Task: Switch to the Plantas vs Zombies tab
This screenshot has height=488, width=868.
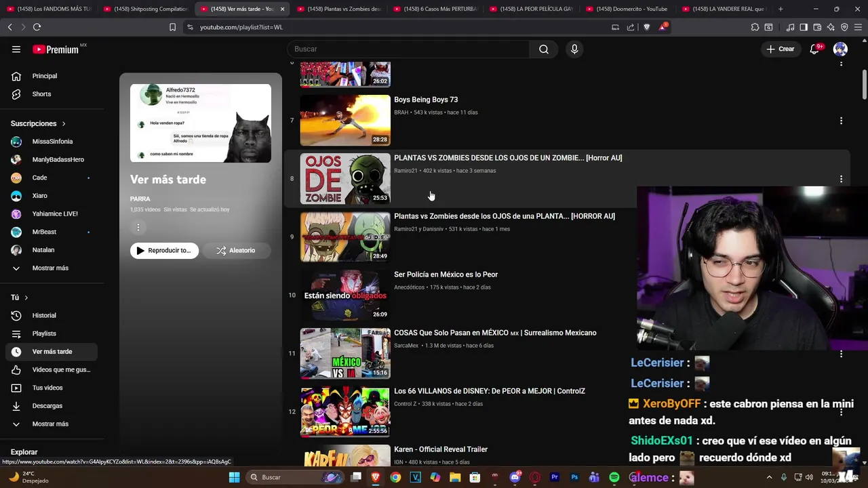Action: [338, 9]
